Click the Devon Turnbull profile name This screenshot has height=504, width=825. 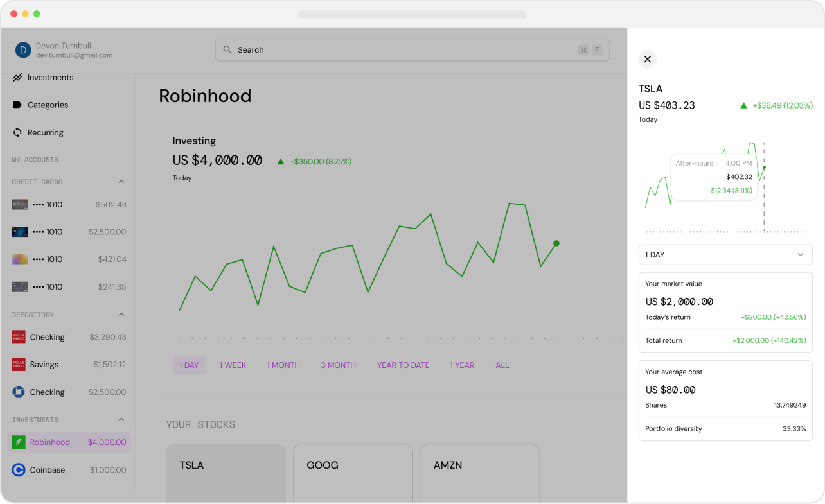pos(64,46)
